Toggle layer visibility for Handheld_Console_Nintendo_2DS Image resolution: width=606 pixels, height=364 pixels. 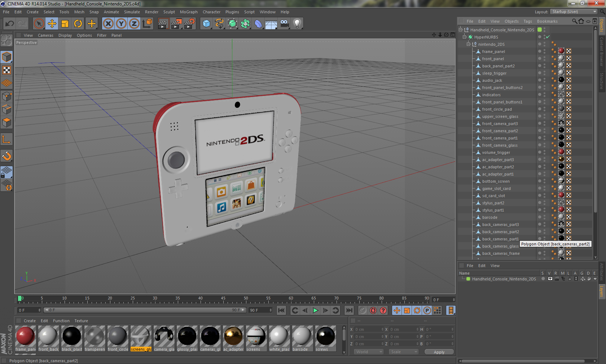click(x=550, y=279)
